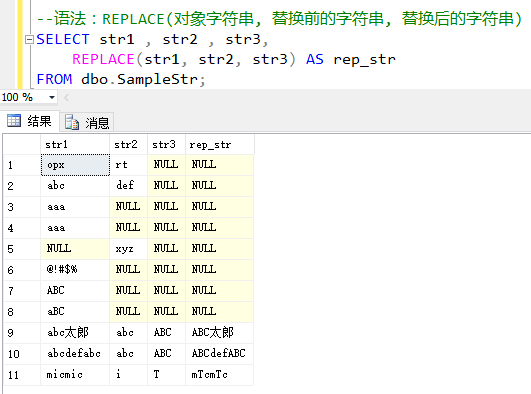This screenshot has width=531, height=394.
Task: Click the scroll-left arrow beside zoom box
Action: [x=66, y=98]
